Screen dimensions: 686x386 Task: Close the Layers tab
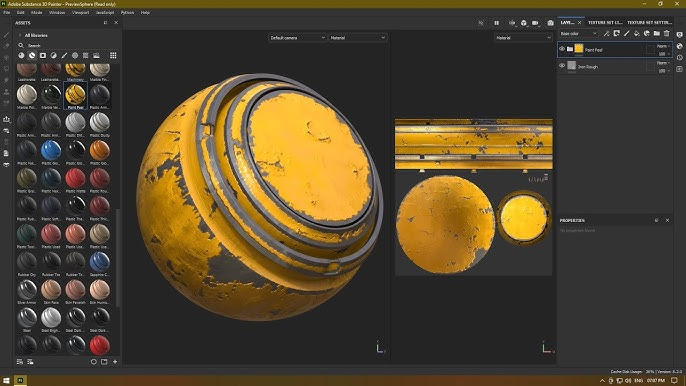[x=580, y=22]
